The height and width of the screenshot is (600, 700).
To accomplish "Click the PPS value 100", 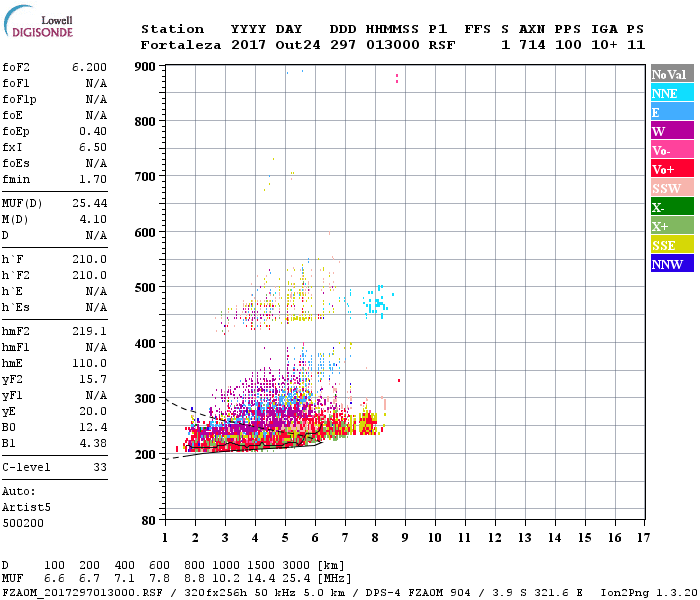I will 568,45.
